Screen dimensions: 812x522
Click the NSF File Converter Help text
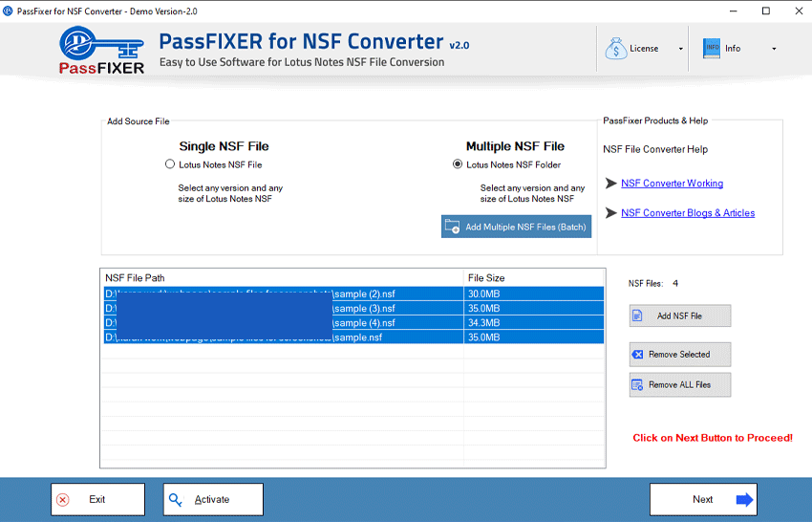pyautogui.click(x=655, y=149)
